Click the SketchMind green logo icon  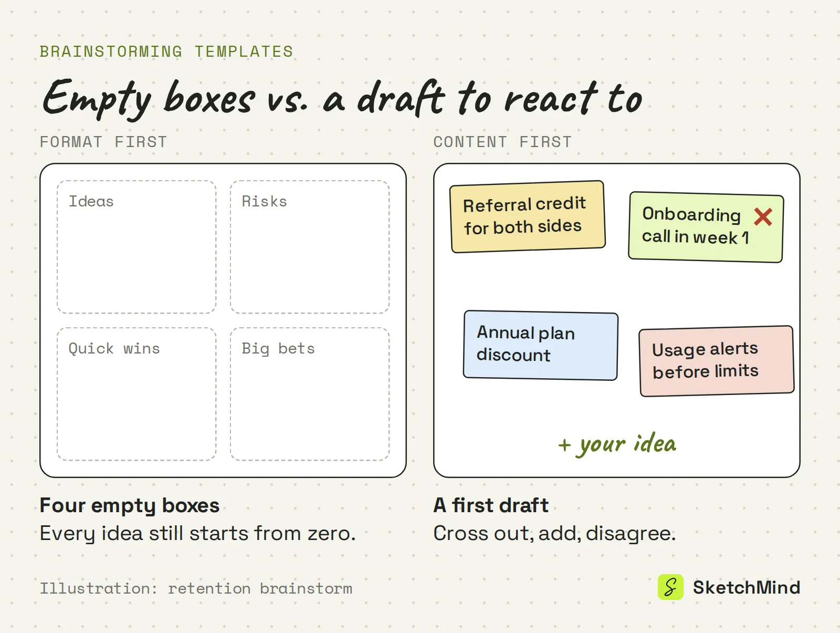(670, 587)
